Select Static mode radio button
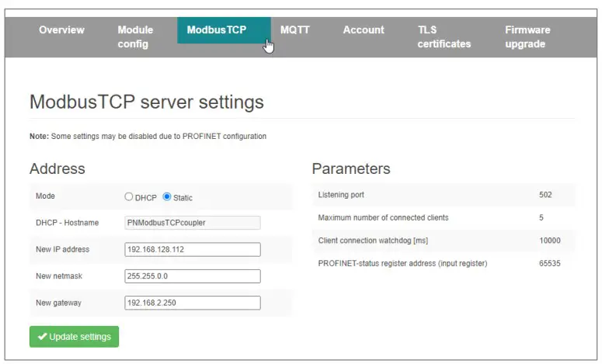This screenshot has width=602, height=364. (167, 197)
